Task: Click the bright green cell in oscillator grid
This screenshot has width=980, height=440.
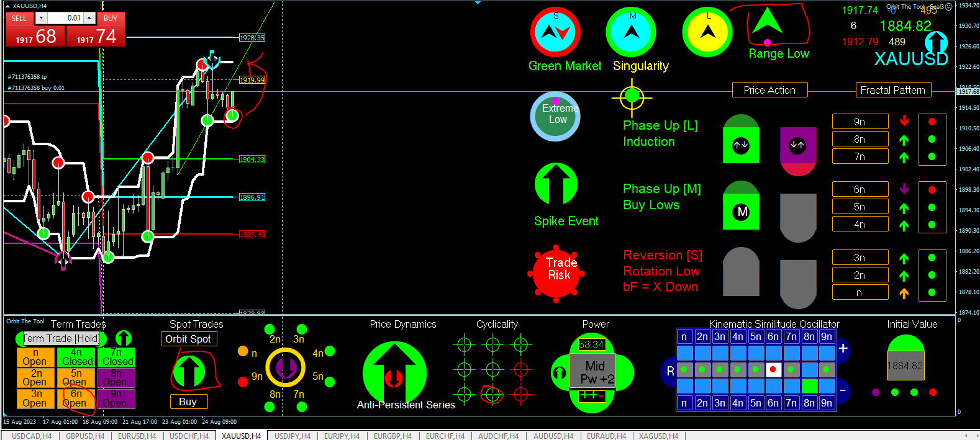Action: (809, 386)
